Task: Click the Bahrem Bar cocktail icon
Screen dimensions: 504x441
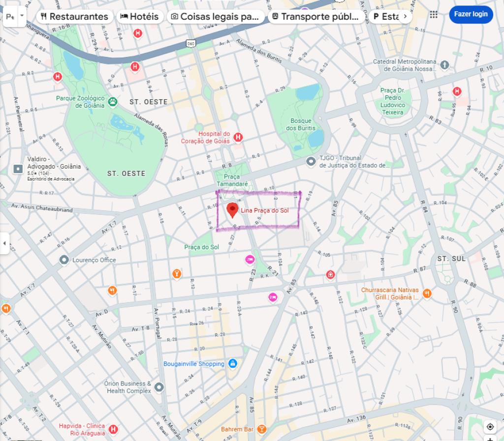Action: click(262, 429)
